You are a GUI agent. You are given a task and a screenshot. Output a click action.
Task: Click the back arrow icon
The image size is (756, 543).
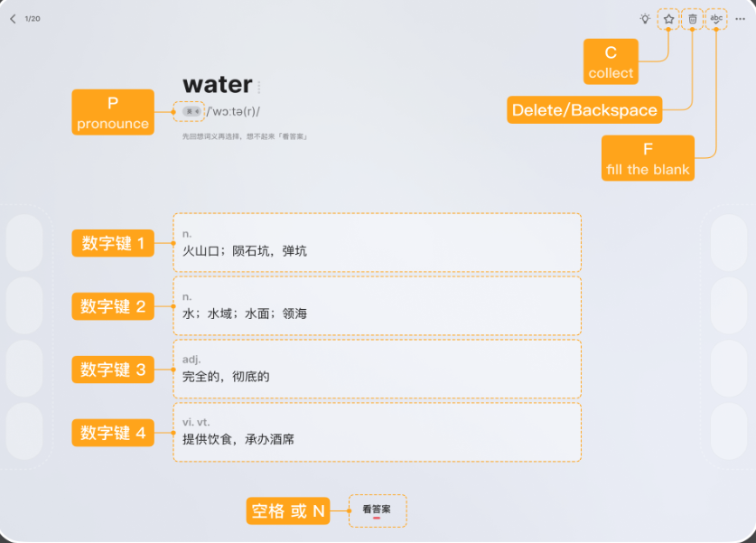click(13, 19)
